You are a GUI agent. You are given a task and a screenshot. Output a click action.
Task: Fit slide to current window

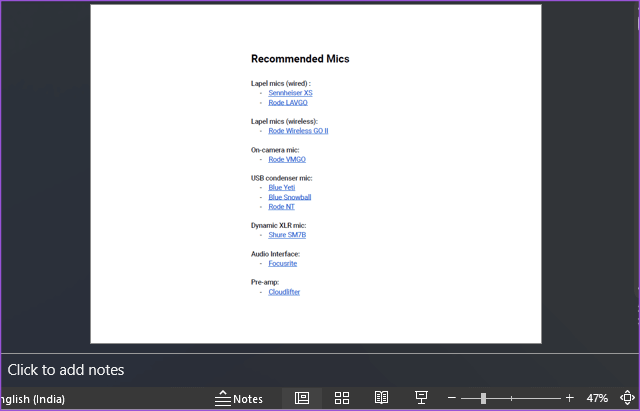[627, 398]
